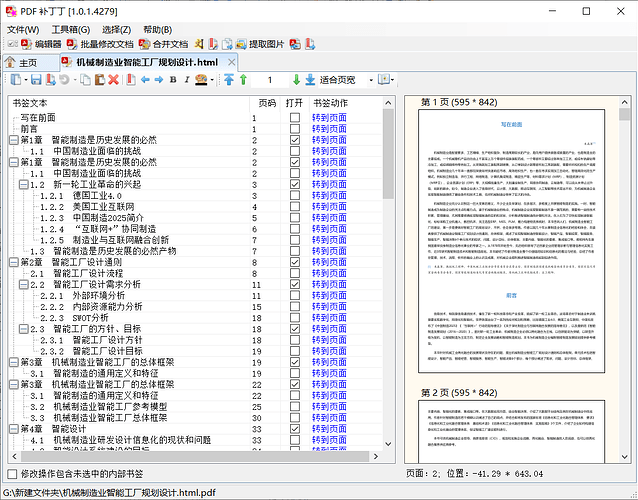Viewport: 638px width, 500px height.
Task: Click the open document icon in editor toolbar
Action: (x=16, y=79)
